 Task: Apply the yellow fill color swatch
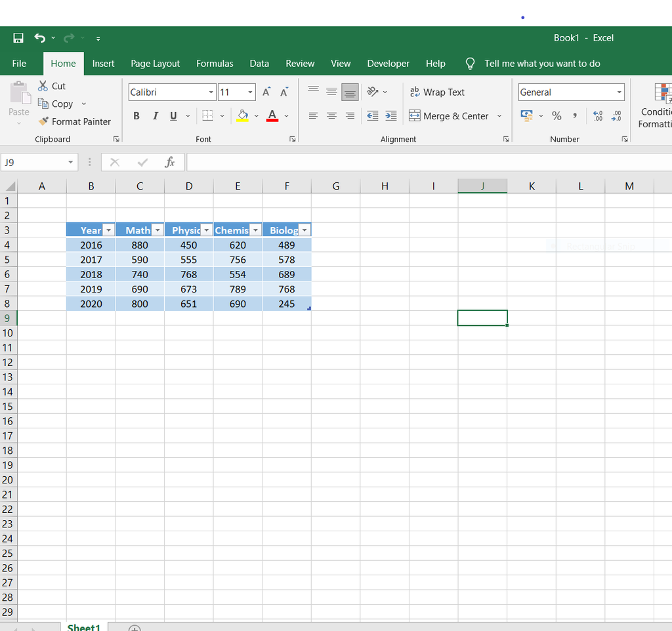point(243,116)
